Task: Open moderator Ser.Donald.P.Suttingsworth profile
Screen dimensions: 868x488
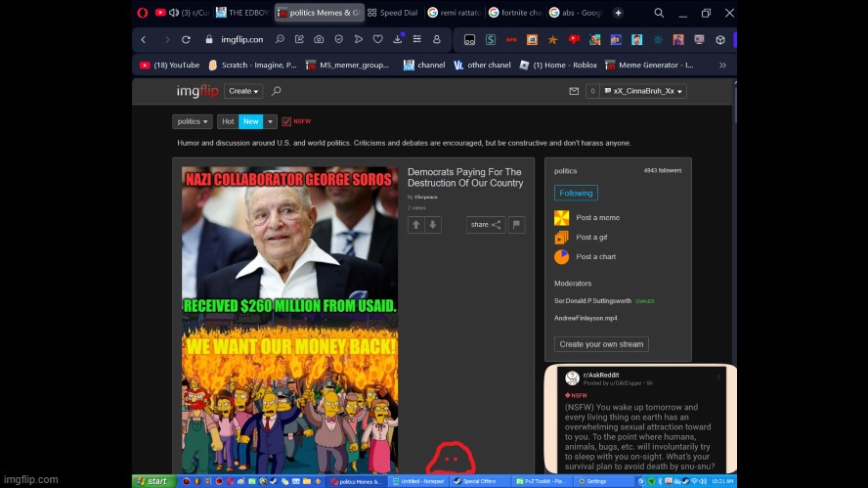Action: [x=593, y=301]
